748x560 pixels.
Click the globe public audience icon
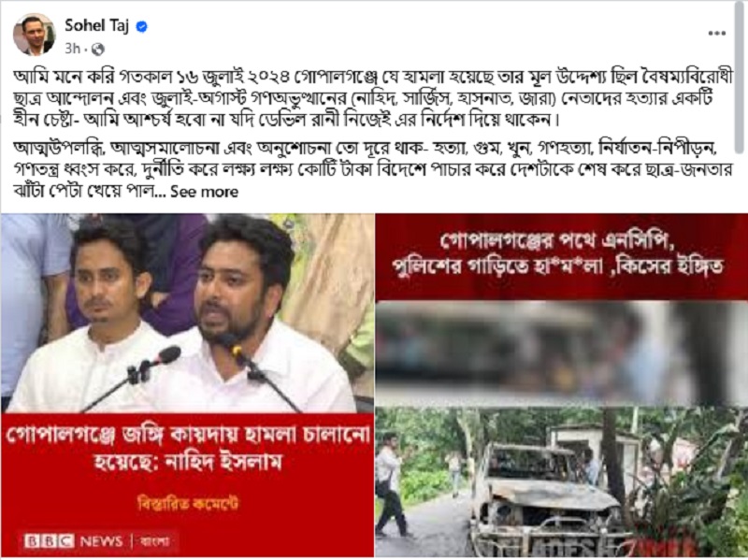pos(98,49)
